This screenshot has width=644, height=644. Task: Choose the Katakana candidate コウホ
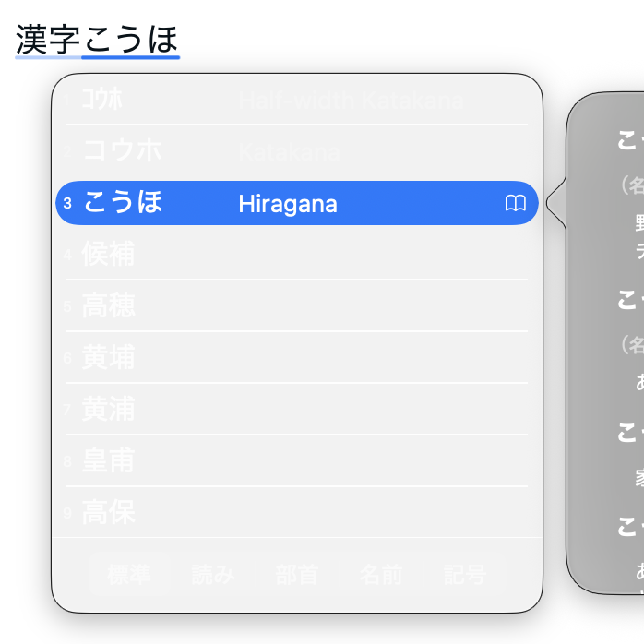click(122, 151)
